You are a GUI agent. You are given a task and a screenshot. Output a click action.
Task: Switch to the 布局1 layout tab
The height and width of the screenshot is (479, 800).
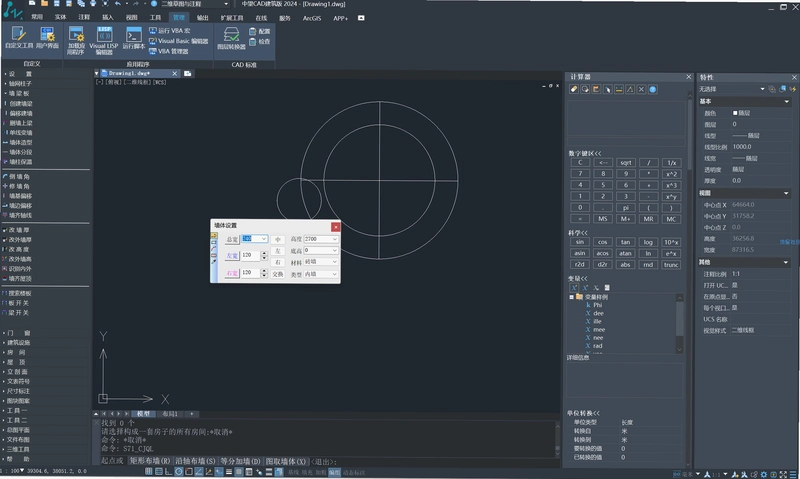170,414
